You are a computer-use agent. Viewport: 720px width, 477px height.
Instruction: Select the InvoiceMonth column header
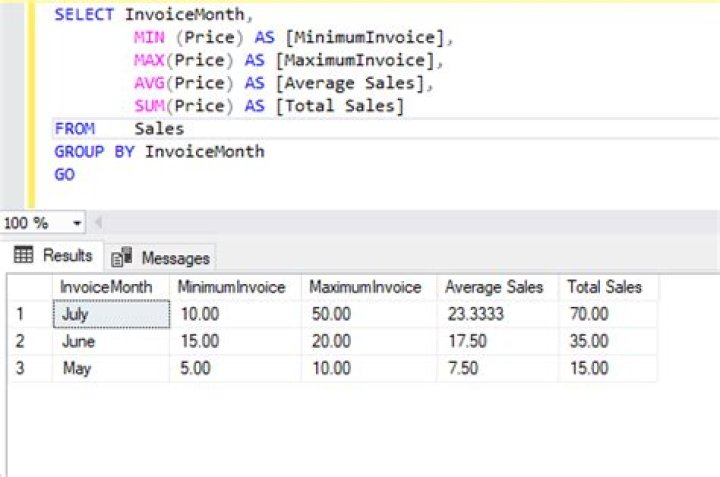pos(111,287)
